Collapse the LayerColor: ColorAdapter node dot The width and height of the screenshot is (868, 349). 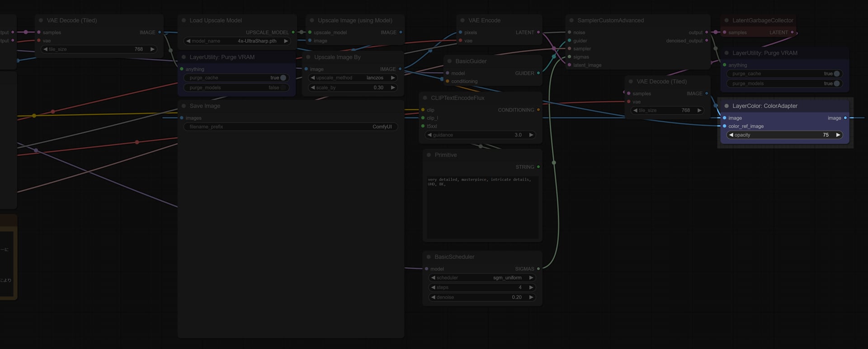(x=726, y=106)
